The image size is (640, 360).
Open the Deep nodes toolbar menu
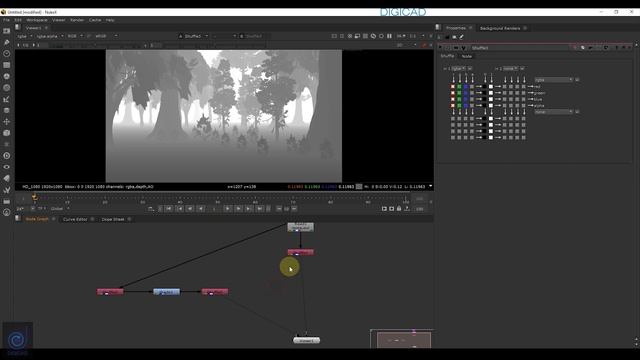point(7,156)
